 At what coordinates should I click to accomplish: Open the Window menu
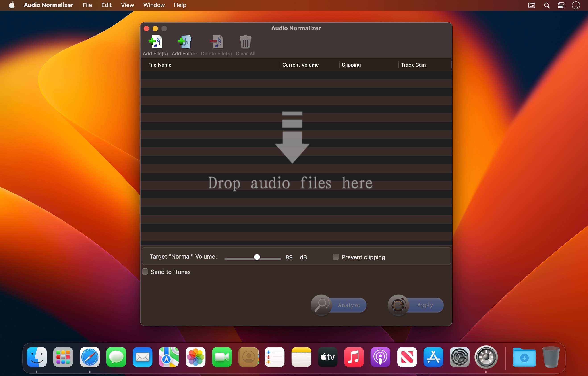(x=154, y=5)
